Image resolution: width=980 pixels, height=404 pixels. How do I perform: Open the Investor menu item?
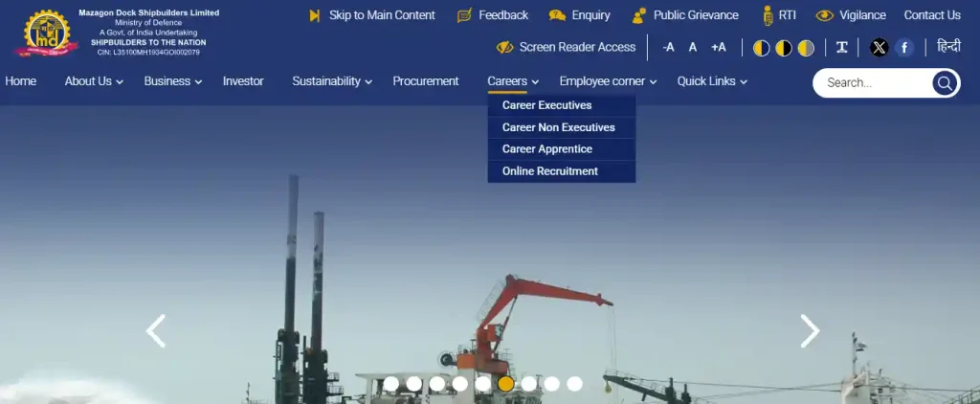click(x=243, y=81)
